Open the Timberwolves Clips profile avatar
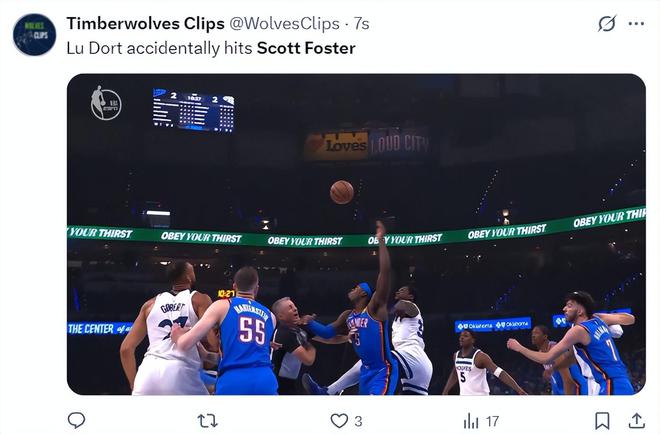This screenshot has height=434, width=660. click(x=34, y=34)
